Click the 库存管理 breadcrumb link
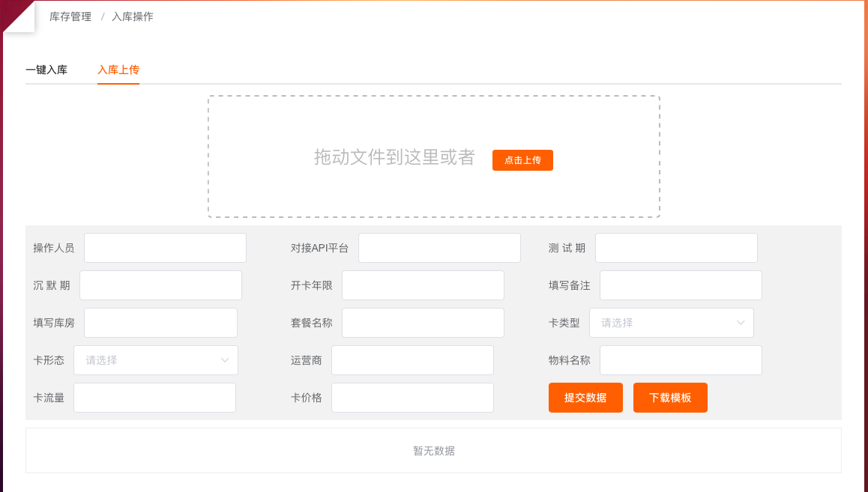Image resolution: width=868 pixels, height=492 pixels. [70, 16]
